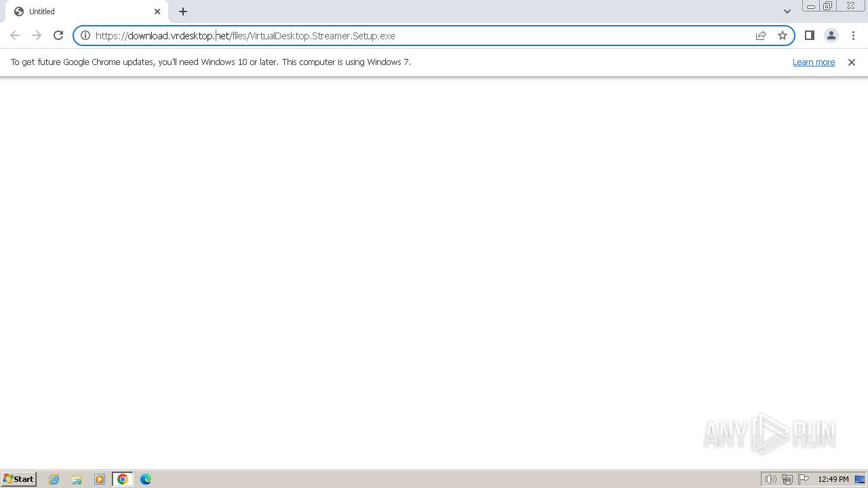Select Google Chrome in the taskbar
Viewport: 868px width, 488px height.
[x=123, y=479]
